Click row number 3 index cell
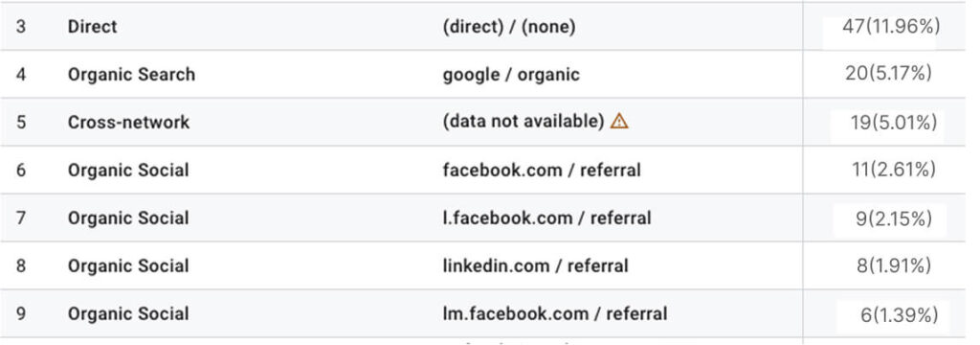This screenshot has width=980, height=345. (x=21, y=27)
